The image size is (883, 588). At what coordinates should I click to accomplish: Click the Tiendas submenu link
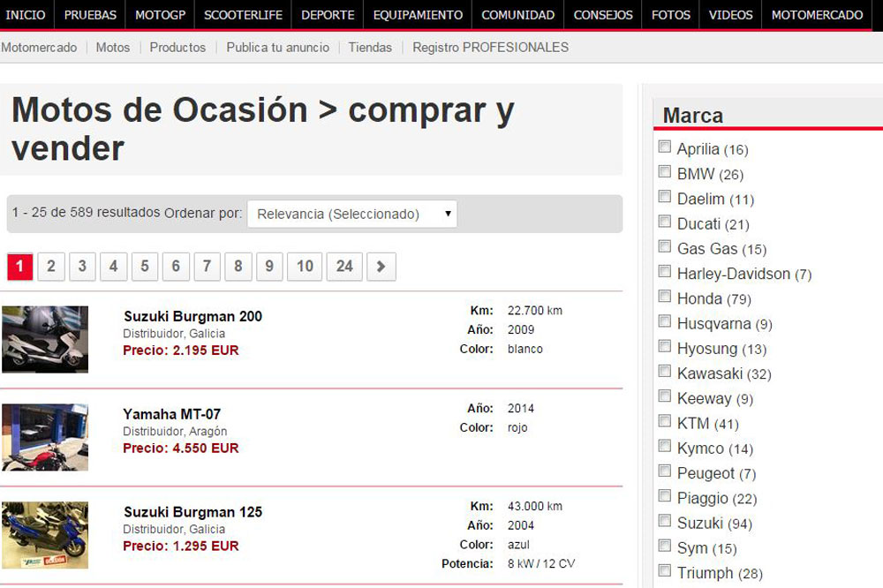tap(370, 48)
